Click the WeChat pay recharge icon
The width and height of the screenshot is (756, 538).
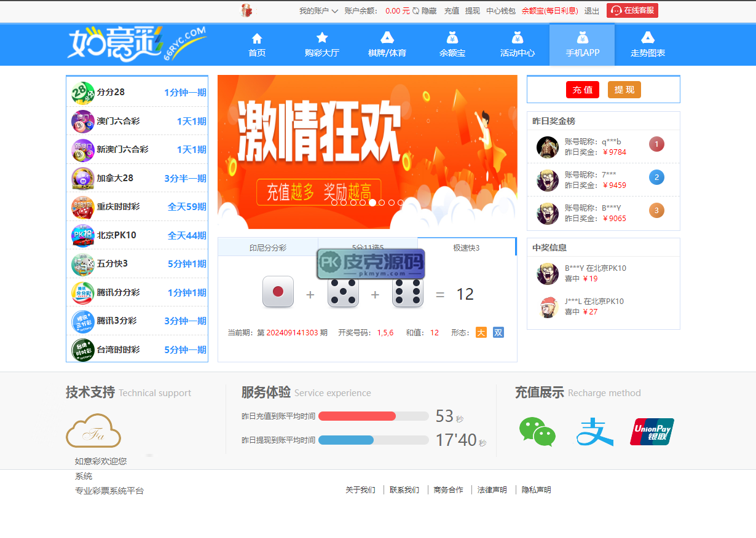[537, 432]
